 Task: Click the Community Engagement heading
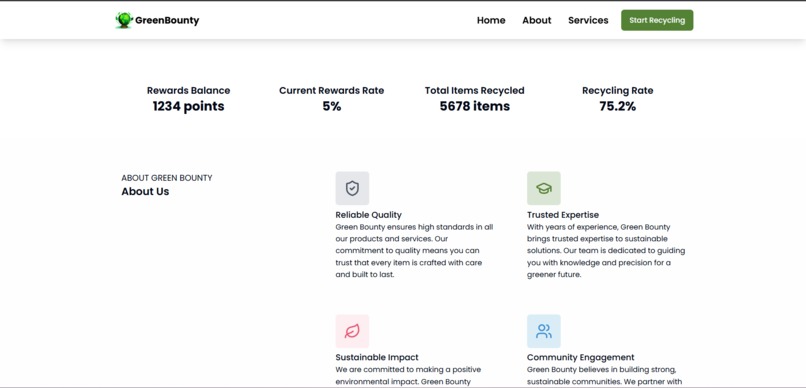(580, 357)
